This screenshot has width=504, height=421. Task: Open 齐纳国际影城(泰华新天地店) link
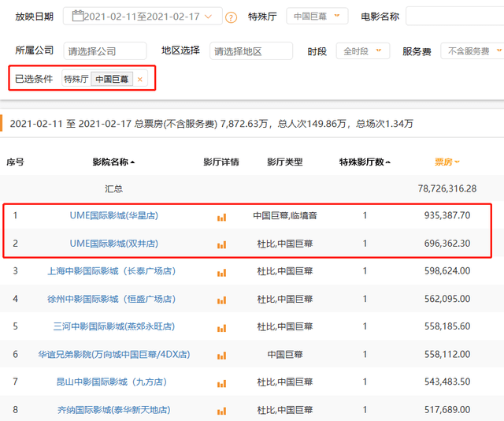[x=113, y=410]
